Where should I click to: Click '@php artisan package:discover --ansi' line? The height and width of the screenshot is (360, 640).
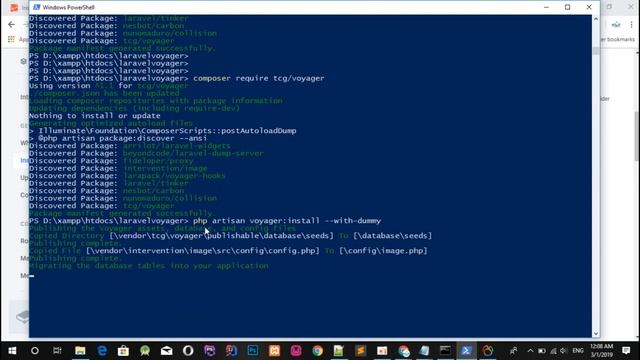(x=118, y=138)
